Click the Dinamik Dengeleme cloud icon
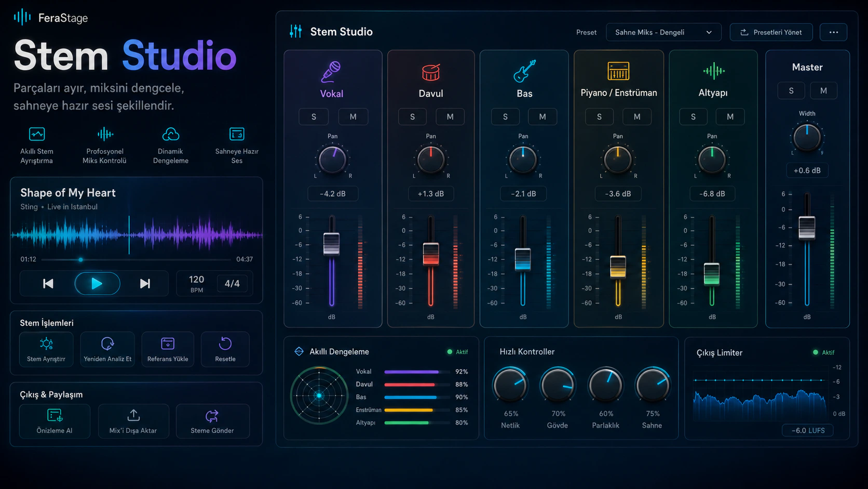 coord(171,134)
